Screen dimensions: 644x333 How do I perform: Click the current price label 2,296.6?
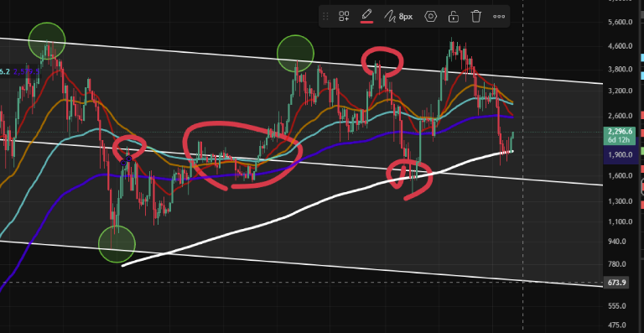(620, 133)
